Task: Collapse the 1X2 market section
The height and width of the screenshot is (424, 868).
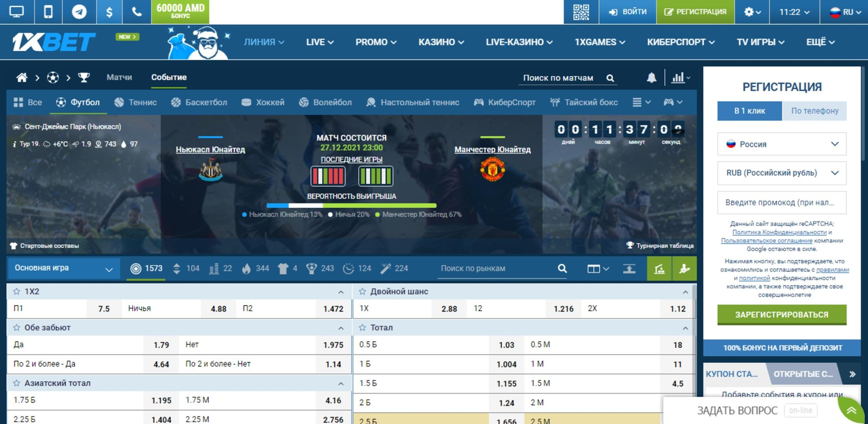Action: 341,292
